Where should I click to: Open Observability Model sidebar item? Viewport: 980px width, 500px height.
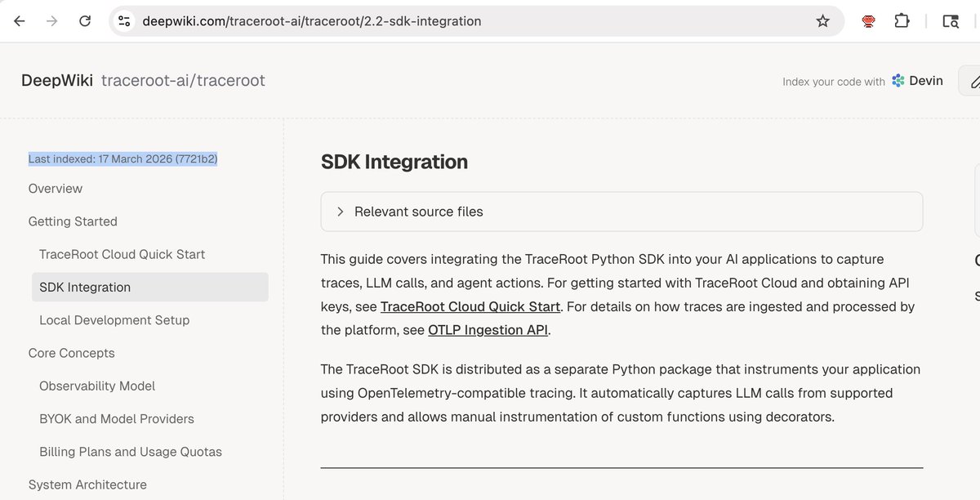coord(97,386)
